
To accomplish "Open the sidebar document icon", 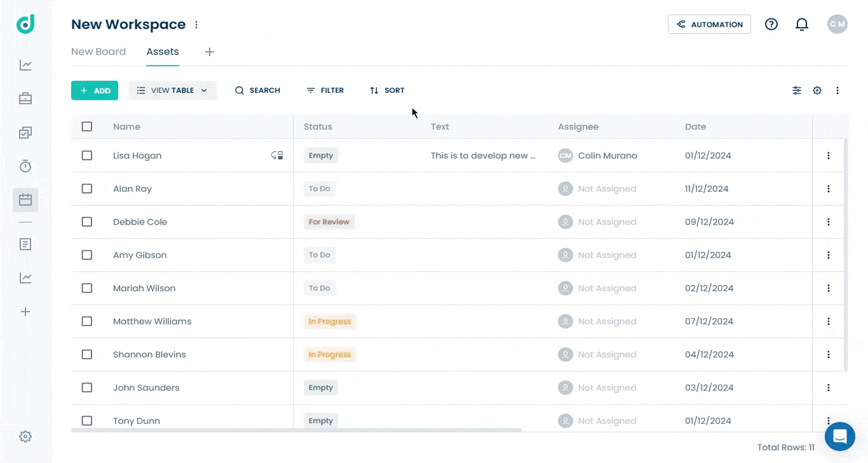I will click(25, 244).
